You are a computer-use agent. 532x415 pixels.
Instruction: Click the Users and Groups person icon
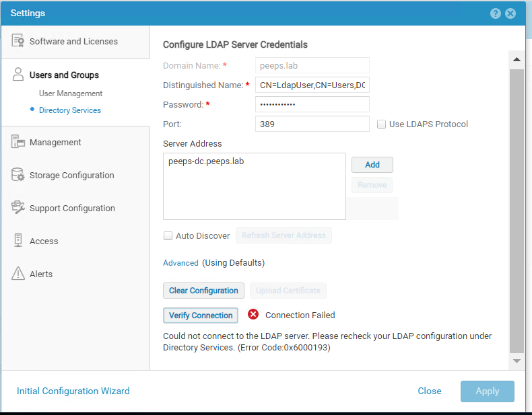[18, 75]
